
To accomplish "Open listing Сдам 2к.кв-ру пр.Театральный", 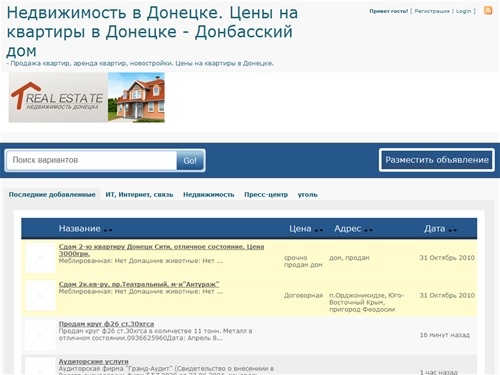I will click(x=139, y=284).
